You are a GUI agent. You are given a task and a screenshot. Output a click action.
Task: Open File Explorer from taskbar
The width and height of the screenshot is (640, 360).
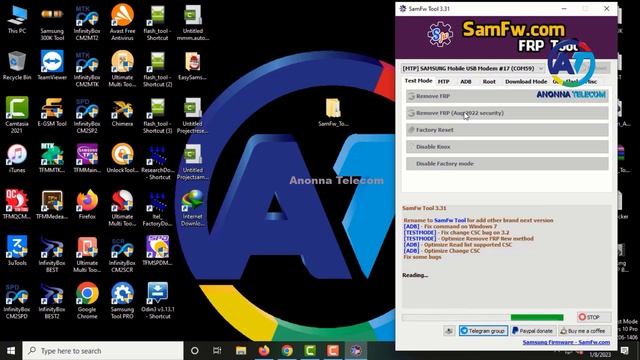click(x=241, y=351)
